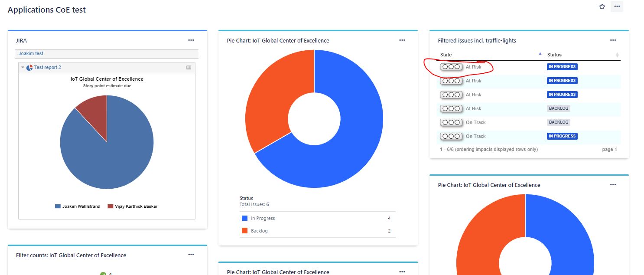The height and width of the screenshot is (275, 644).
Task: Collapse the Test report 2 section
Action: point(23,68)
